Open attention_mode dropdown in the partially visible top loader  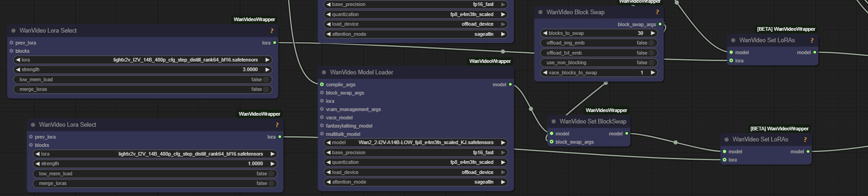click(x=416, y=34)
